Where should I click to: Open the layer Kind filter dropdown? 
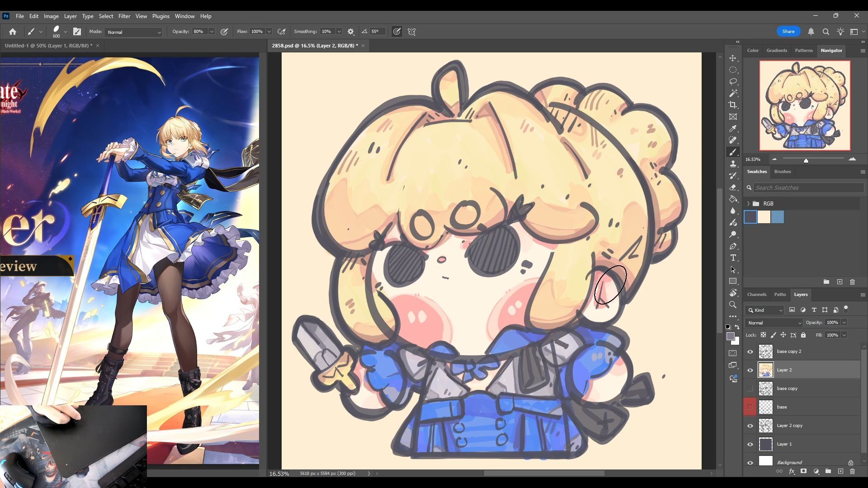click(x=765, y=310)
